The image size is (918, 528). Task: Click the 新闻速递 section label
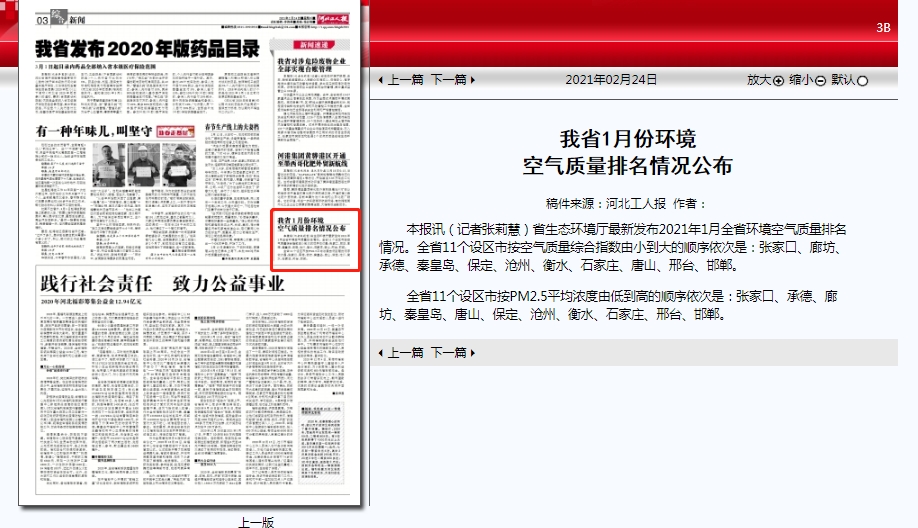pos(312,46)
